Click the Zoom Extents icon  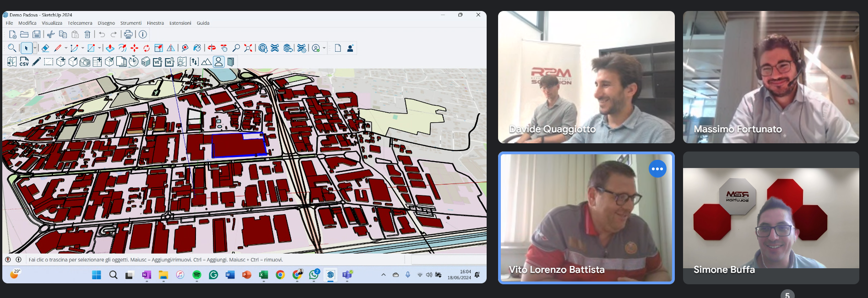click(248, 48)
